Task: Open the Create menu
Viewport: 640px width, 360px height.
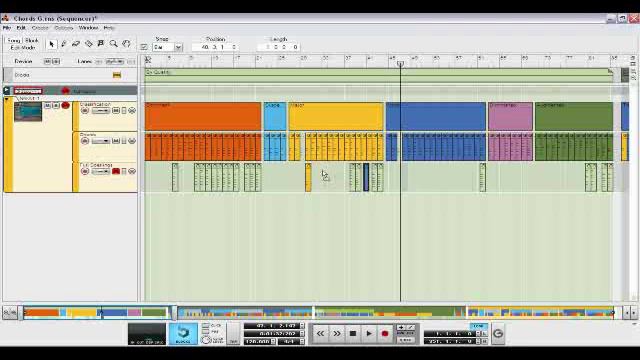Action: point(40,28)
